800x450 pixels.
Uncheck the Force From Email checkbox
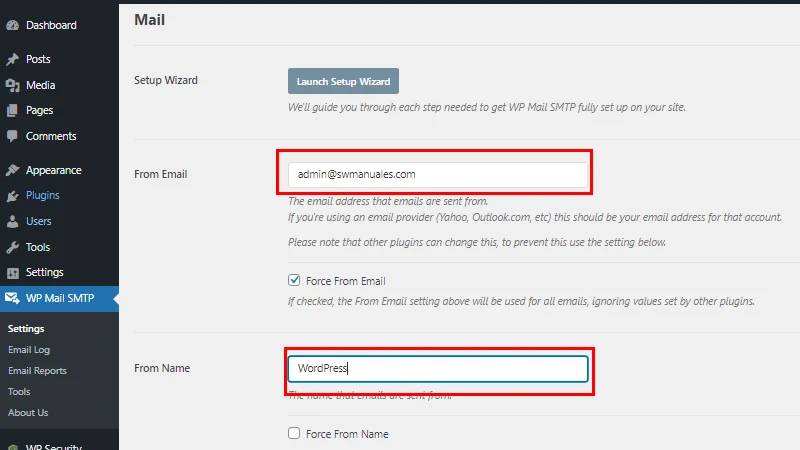[294, 281]
